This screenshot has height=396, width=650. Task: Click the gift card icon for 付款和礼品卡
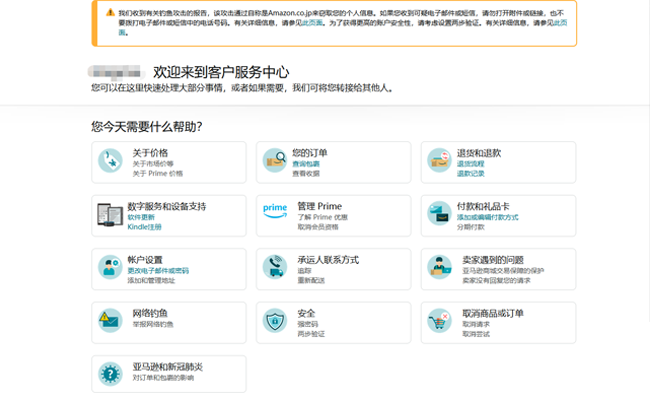439,214
